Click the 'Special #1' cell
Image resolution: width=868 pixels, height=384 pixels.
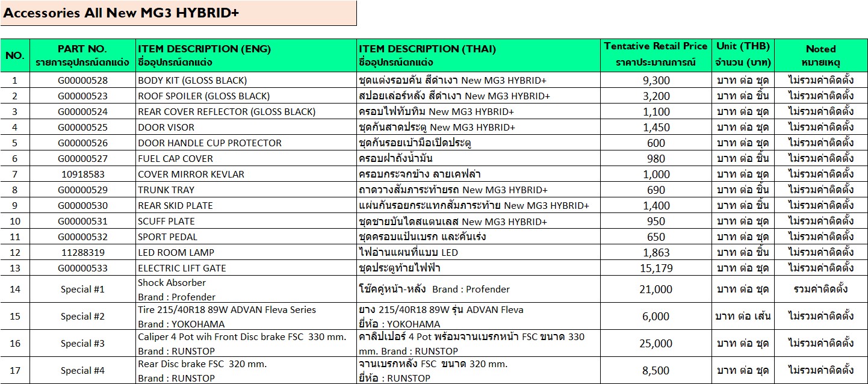coord(82,289)
